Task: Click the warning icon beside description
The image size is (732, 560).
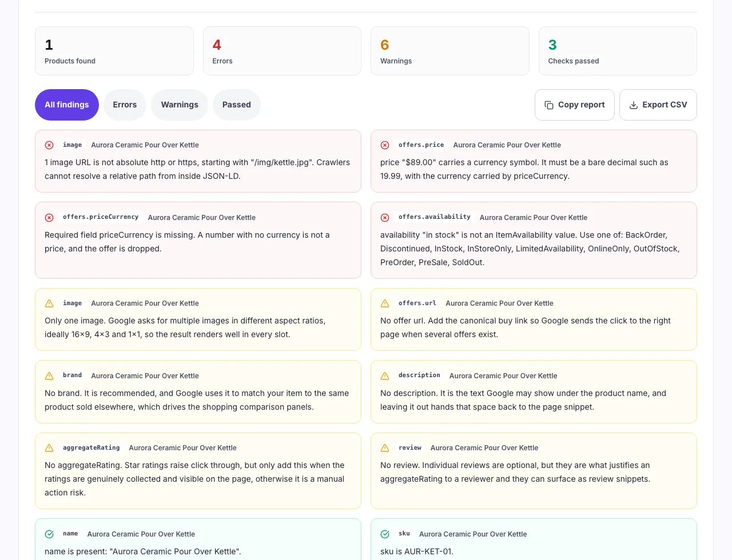Action: click(x=385, y=376)
